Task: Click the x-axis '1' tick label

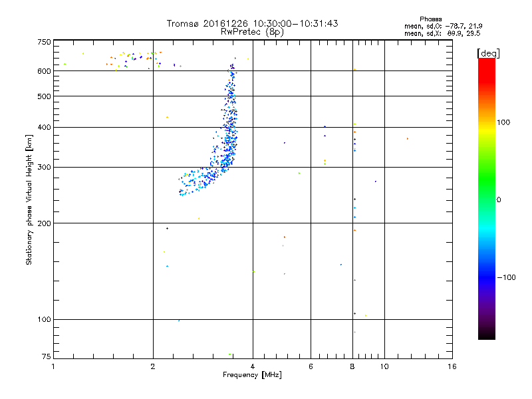Action: click(x=53, y=366)
